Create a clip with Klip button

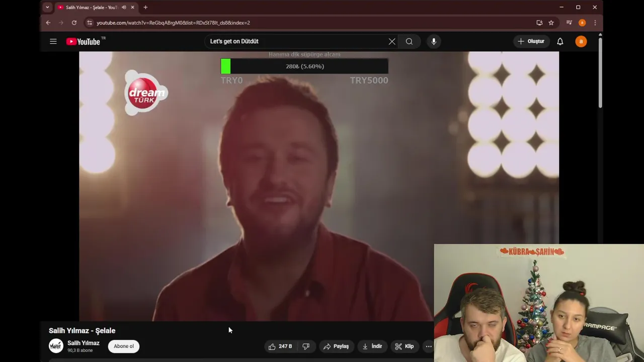(x=405, y=346)
